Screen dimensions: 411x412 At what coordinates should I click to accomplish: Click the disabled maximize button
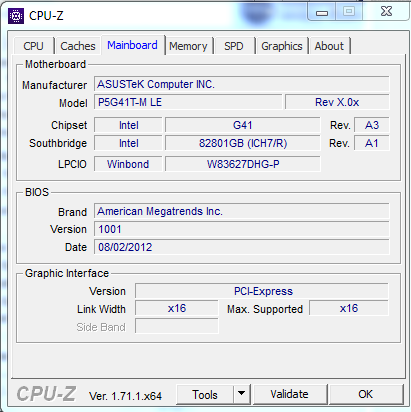click(x=349, y=12)
